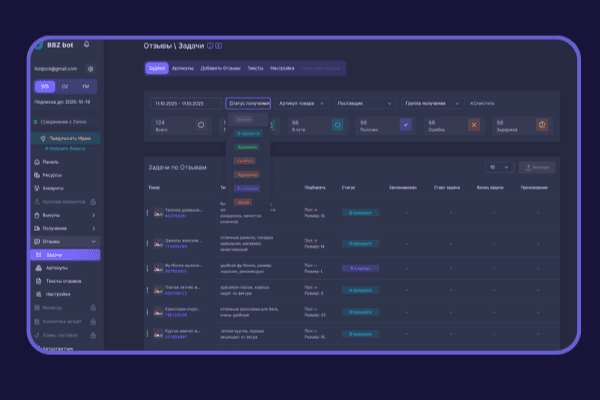Image resolution: width=600 pixels, height=400 pixels.
Task: Switch to the OZ marketplace toggle
Action: [x=65, y=87]
